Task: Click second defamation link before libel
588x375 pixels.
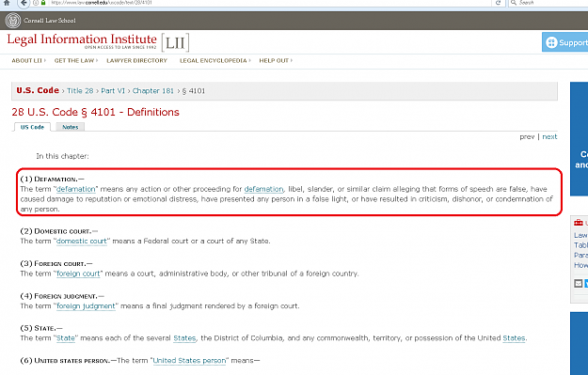Action: 263,189
